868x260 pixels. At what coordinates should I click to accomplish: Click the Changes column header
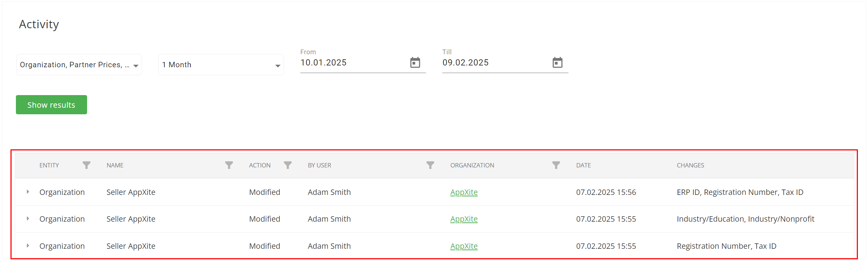point(690,165)
